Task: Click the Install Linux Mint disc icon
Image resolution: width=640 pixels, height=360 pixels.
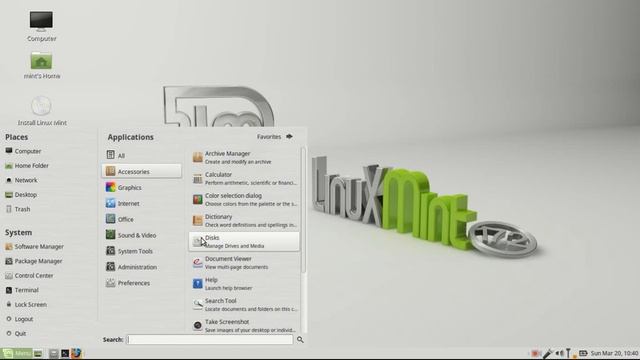Action: coord(41,106)
